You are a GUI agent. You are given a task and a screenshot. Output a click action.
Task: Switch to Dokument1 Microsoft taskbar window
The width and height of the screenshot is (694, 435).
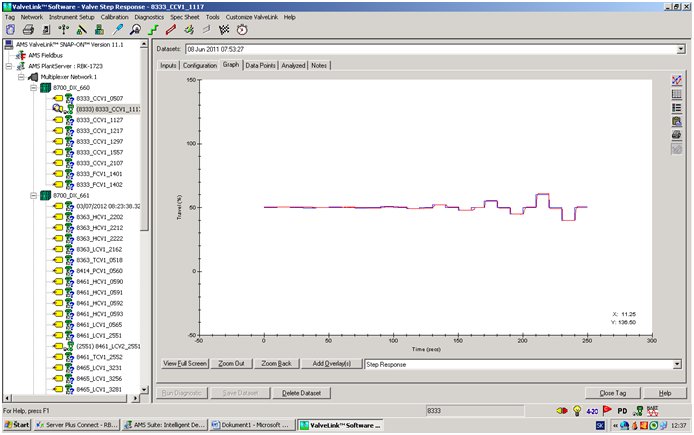point(251,425)
